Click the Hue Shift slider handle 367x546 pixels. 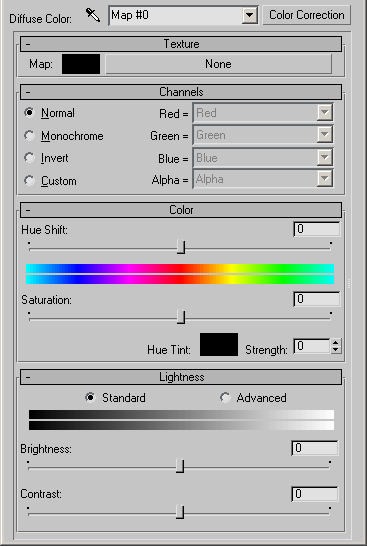[x=181, y=247]
